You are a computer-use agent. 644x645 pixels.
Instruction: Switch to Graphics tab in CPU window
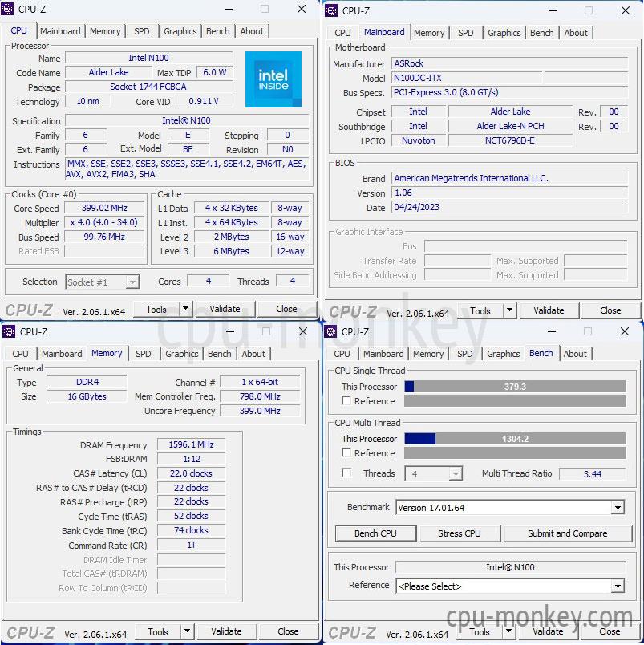coord(180,31)
